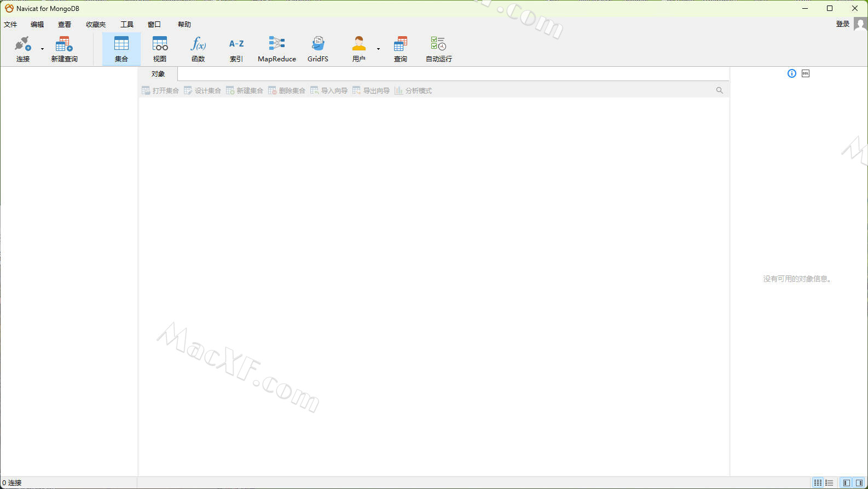
Task: Click the 函数 f(x) function icon
Action: click(198, 49)
